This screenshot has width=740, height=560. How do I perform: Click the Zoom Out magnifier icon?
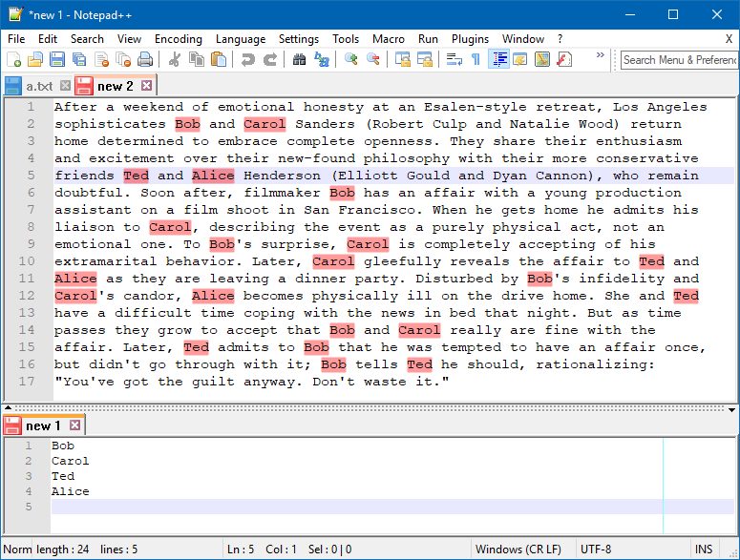[372, 60]
